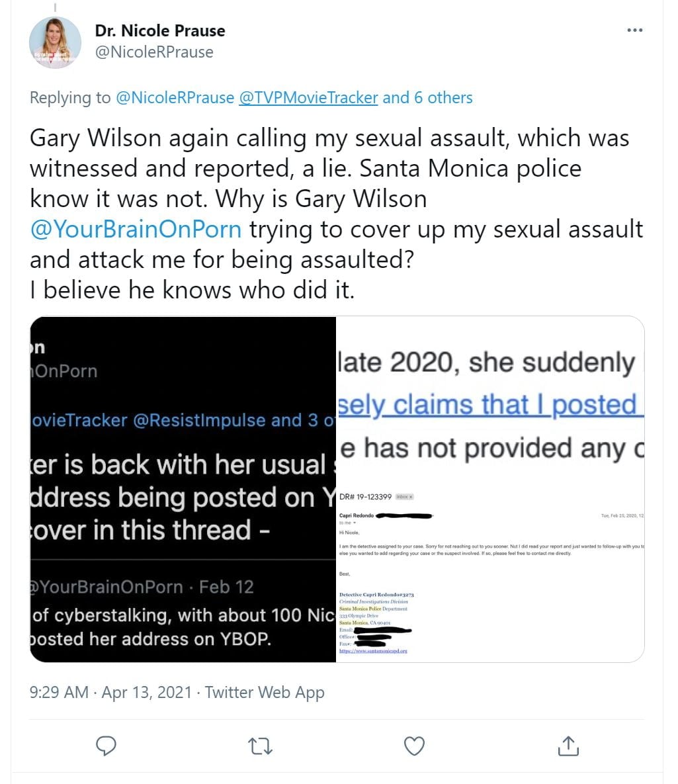Open the @TVPMovieTracker mention link
The height and width of the screenshot is (784, 678).
click(308, 98)
